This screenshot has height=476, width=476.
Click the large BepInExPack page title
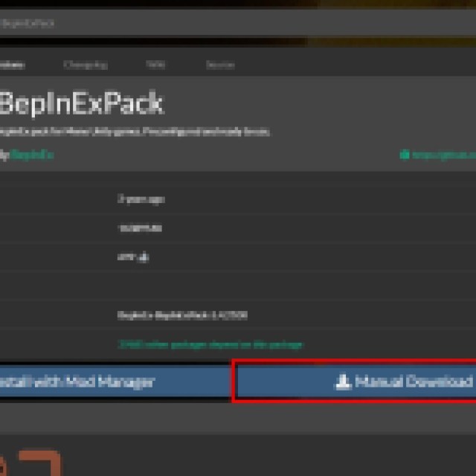tap(80, 103)
